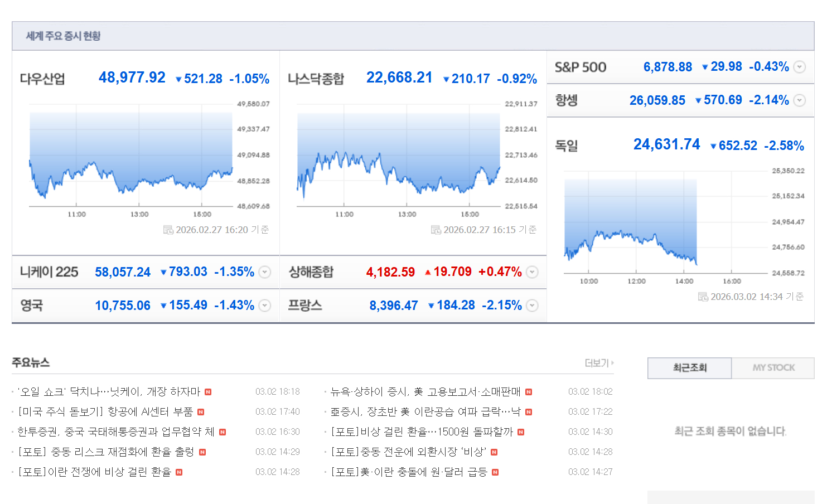Expand the 항셍 index chart row
Viewport: 827px width, 504px height.
tap(800, 100)
